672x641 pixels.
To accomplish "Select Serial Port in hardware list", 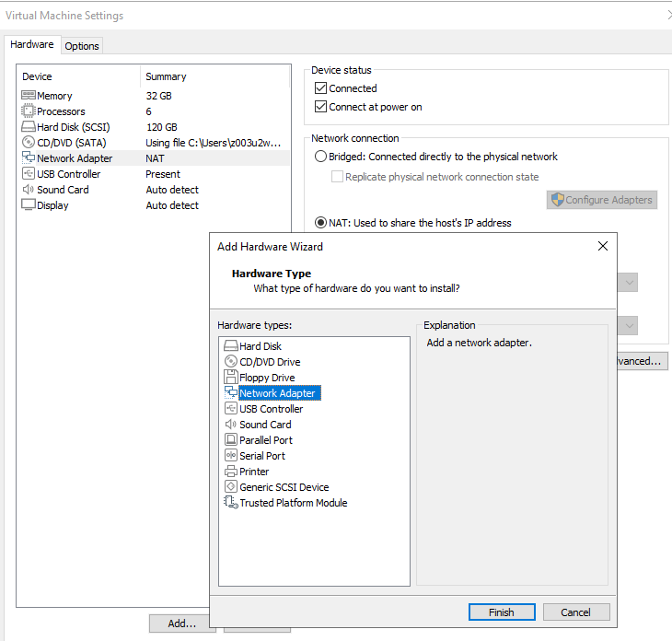I will coord(261,456).
